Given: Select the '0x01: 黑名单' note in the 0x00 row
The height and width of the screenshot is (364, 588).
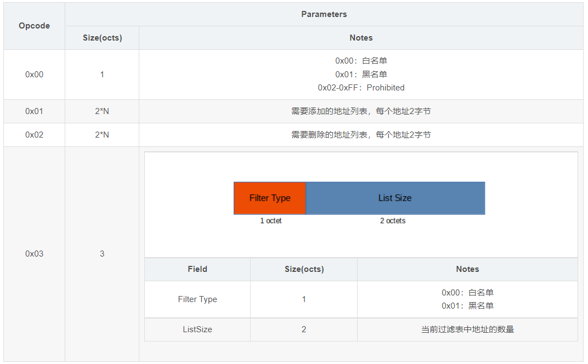Looking at the screenshot, I should tap(361, 74).
